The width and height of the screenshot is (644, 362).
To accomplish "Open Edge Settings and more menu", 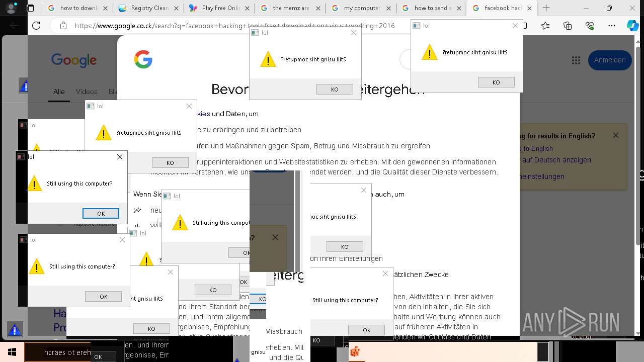I will coord(611,26).
